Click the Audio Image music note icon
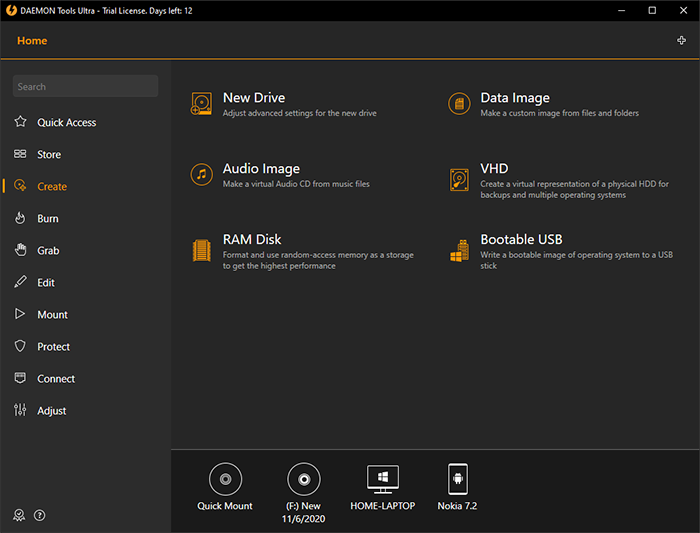The width and height of the screenshot is (700, 533). 202,174
